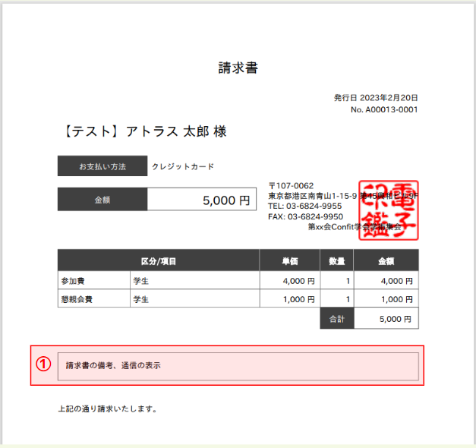
Task: Select the invoice title 請求書
Action: (238, 68)
